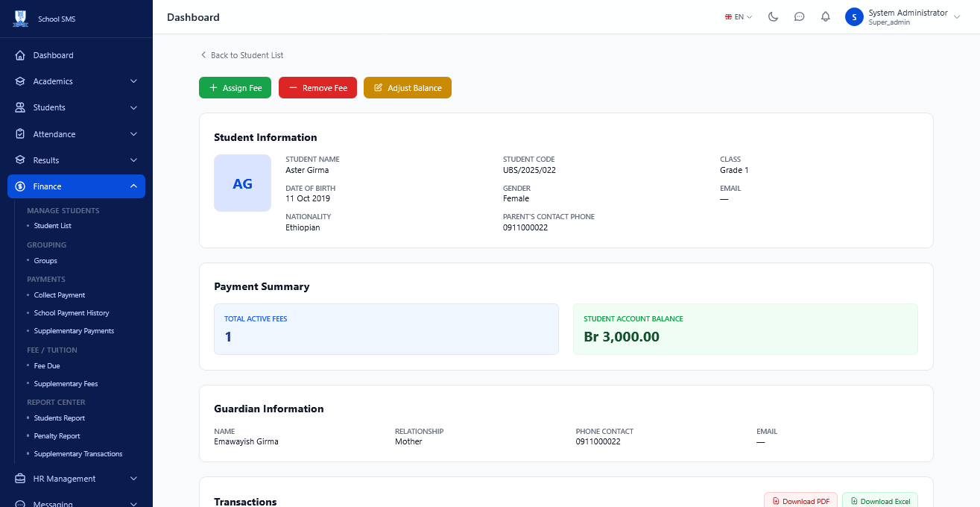
Task: Open Penalty Report in sidebar
Action: click(x=57, y=436)
